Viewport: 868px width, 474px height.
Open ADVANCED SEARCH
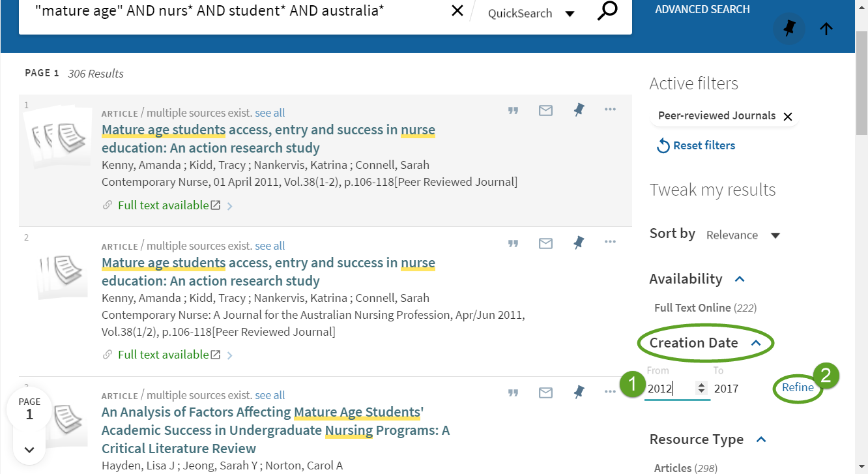702,9
